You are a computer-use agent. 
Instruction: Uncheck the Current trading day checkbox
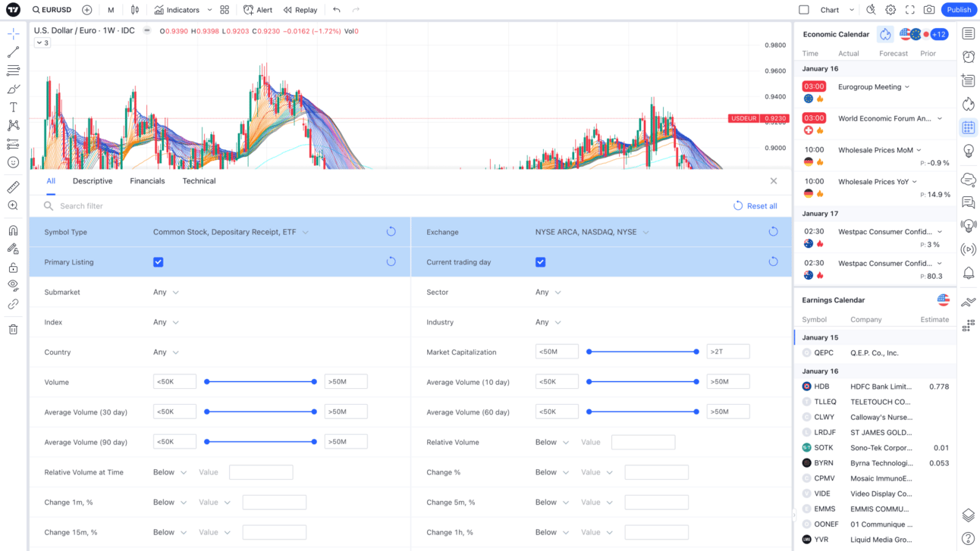[541, 262]
